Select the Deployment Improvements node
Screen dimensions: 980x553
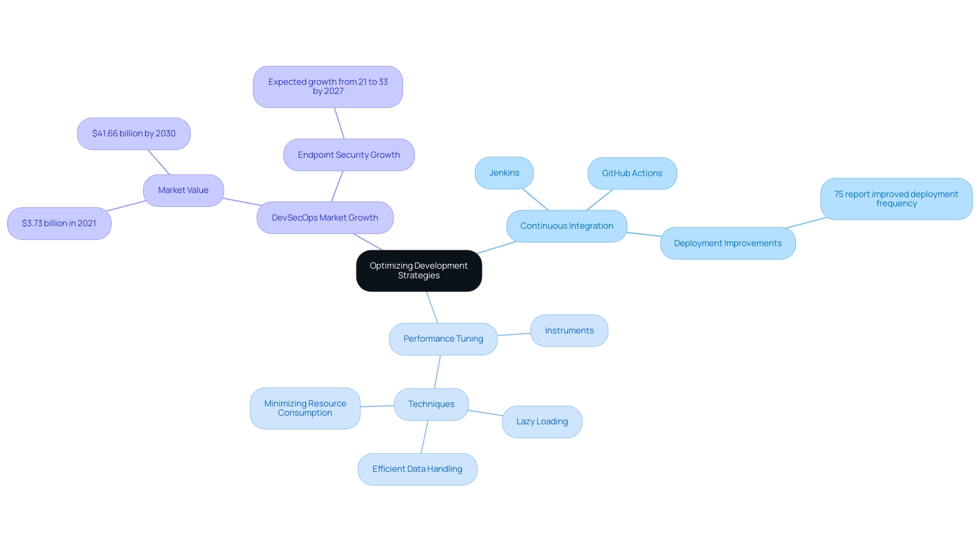coord(727,243)
